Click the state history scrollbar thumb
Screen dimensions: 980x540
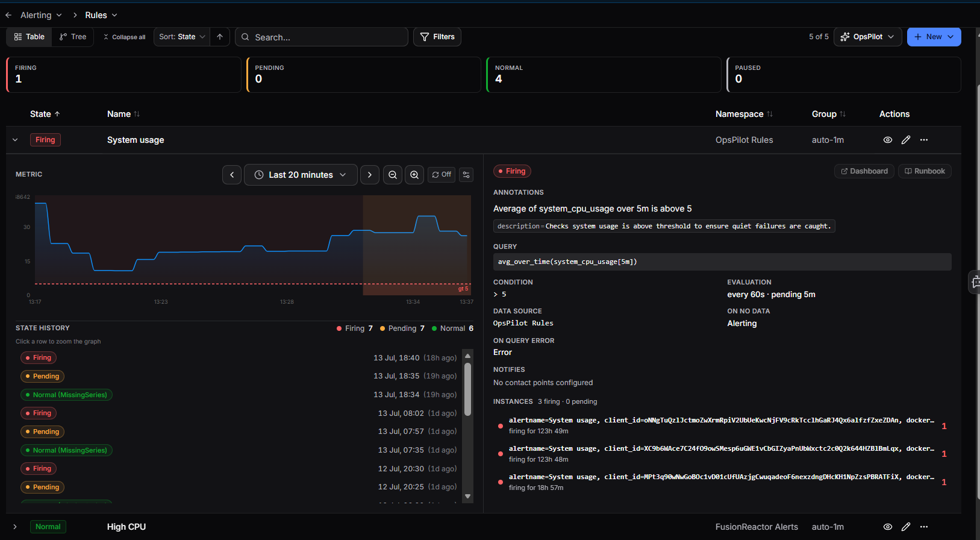click(x=467, y=389)
